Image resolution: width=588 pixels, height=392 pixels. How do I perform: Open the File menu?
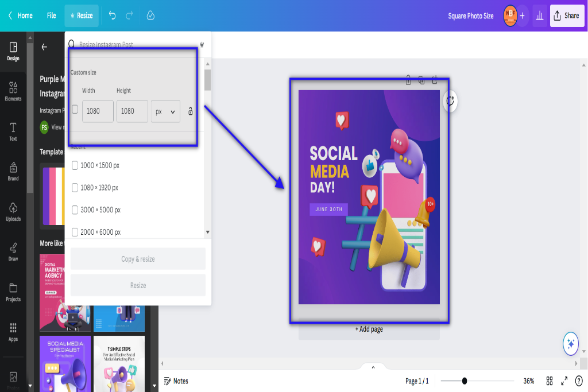[51, 15]
